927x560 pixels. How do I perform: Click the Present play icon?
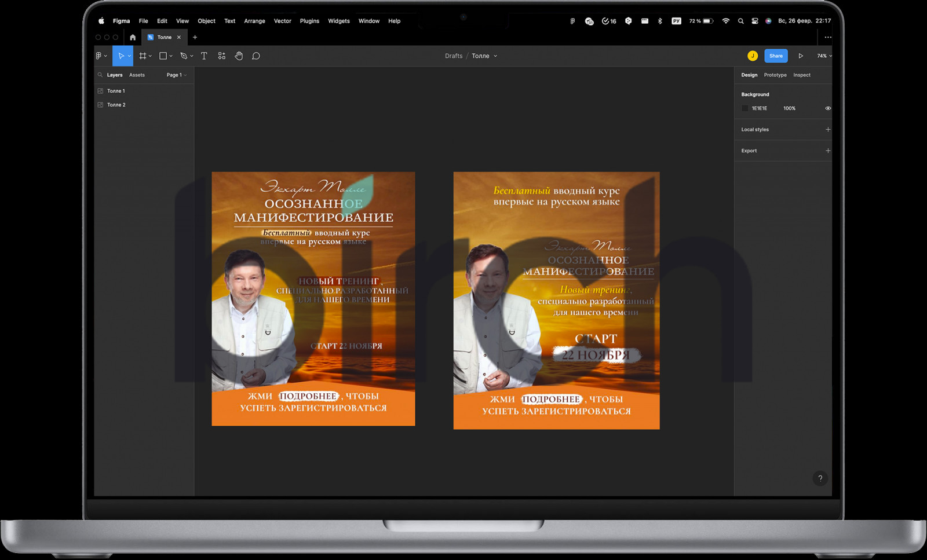coord(801,56)
